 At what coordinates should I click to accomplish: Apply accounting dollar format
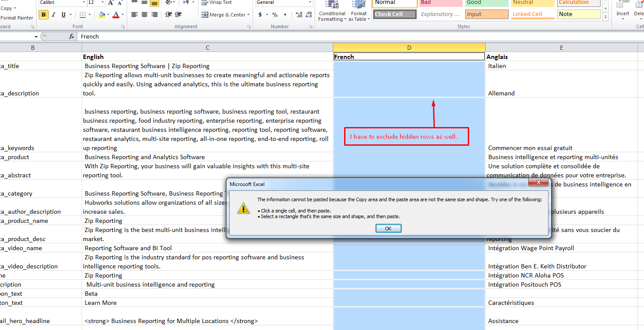coord(260,15)
